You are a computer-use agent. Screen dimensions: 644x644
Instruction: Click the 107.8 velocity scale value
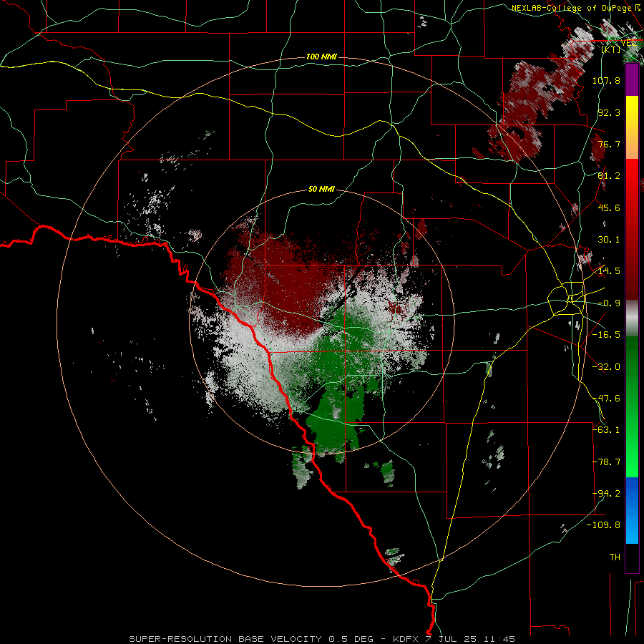tap(606, 80)
